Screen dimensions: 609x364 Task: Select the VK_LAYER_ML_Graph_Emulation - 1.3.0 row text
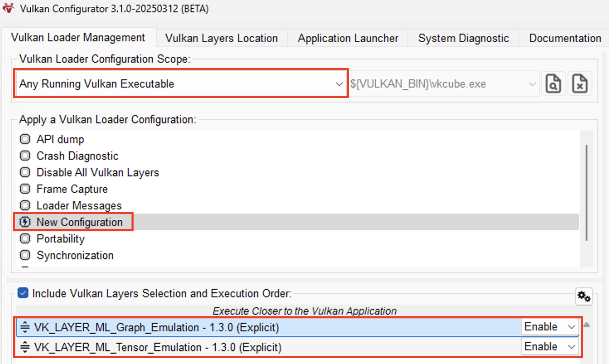pos(156,328)
